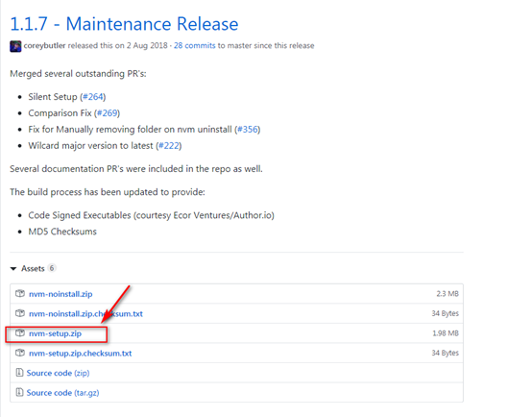Download nvm-setup.zip.checksum.txt
Image resolution: width=532 pixels, height=417 pixels.
click(x=80, y=354)
